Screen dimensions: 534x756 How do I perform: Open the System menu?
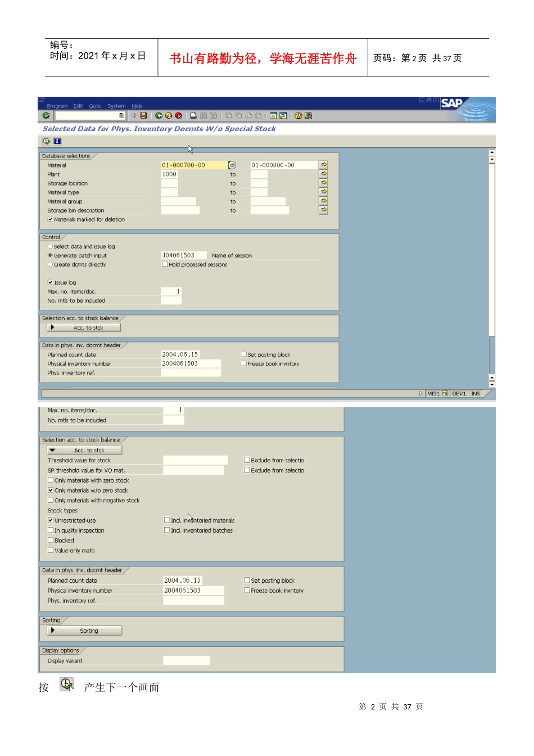pos(116,106)
